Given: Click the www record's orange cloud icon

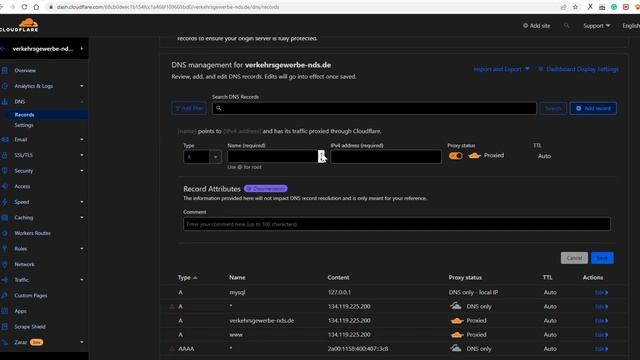Looking at the screenshot, I should click(x=457, y=335).
